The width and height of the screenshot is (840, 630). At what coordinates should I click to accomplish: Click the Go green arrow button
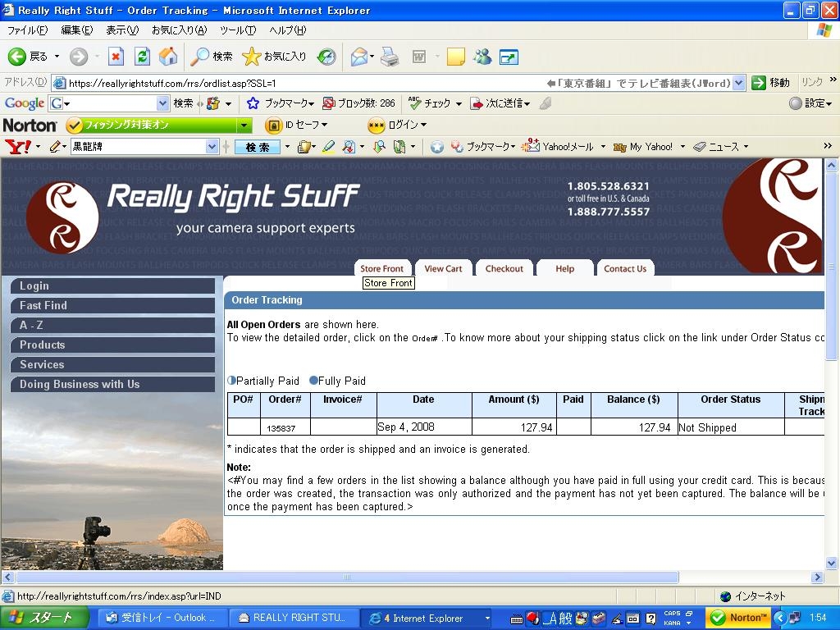coord(759,83)
